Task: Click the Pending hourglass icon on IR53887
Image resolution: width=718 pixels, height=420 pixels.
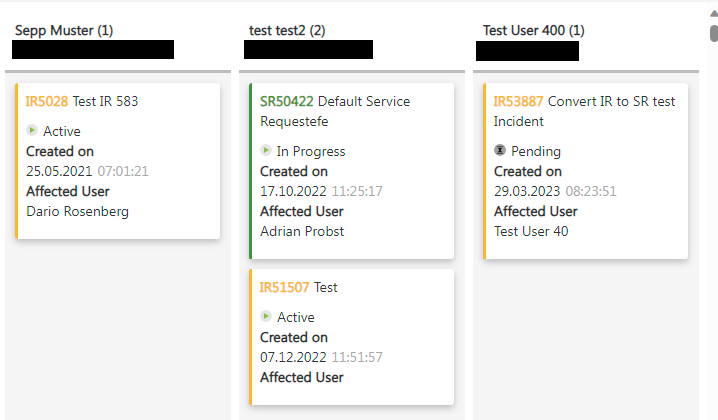Action: click(500, 150)
